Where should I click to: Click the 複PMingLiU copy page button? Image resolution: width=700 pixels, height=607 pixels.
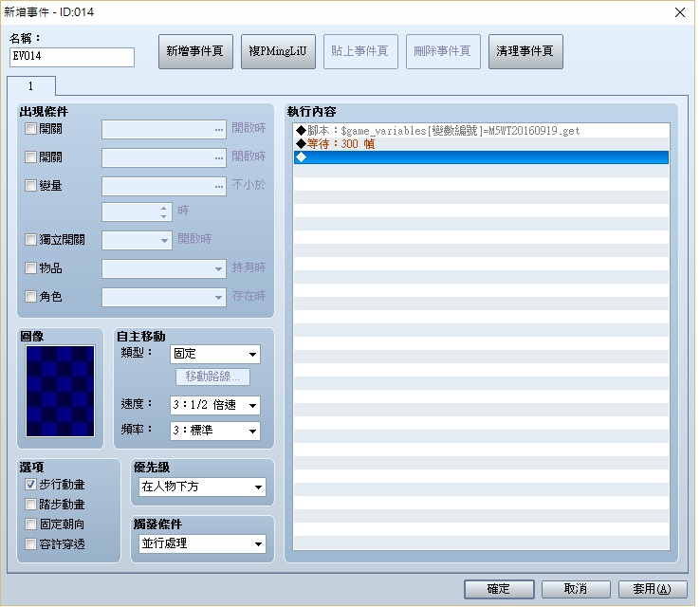pyautogui.click(x=278, y=52)
